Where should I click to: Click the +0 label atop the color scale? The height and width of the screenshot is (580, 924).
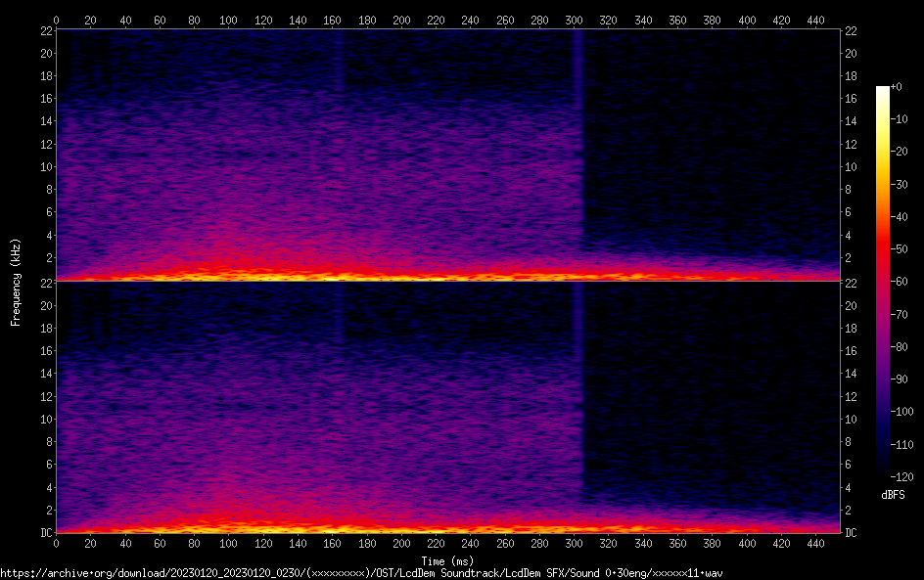tap(896, 87)
